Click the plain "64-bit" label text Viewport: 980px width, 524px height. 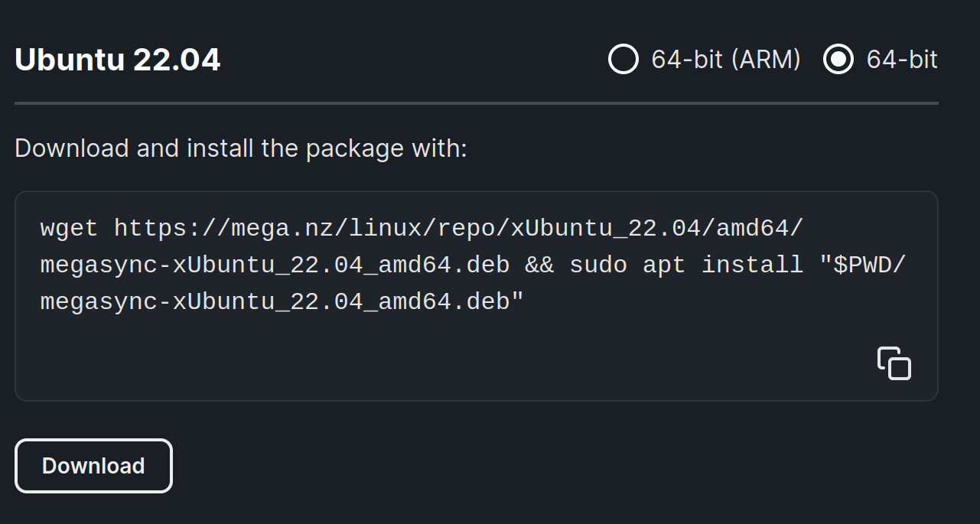[x=902, y=59]
